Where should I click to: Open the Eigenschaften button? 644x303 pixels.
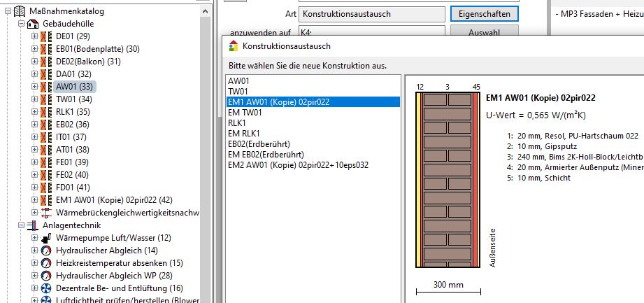tap(484, 14)
